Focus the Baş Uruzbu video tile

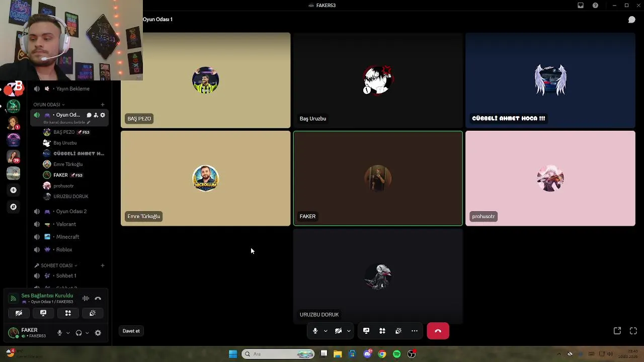pyautogui.click(x=378, y=80)
